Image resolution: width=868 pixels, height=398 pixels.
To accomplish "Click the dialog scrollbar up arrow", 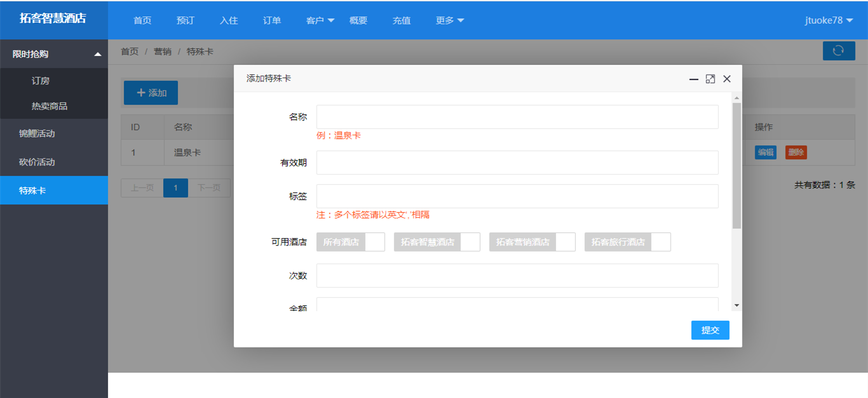I will [x=737, y=98].
